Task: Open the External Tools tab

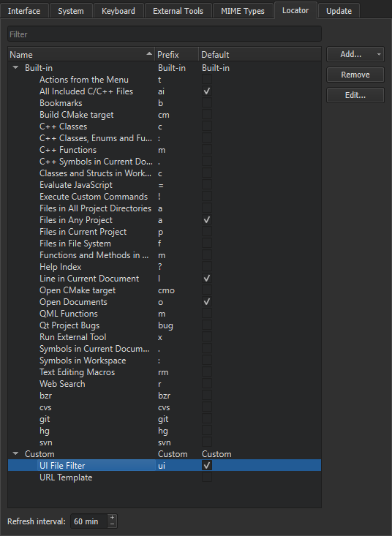Action: point(178,11)
